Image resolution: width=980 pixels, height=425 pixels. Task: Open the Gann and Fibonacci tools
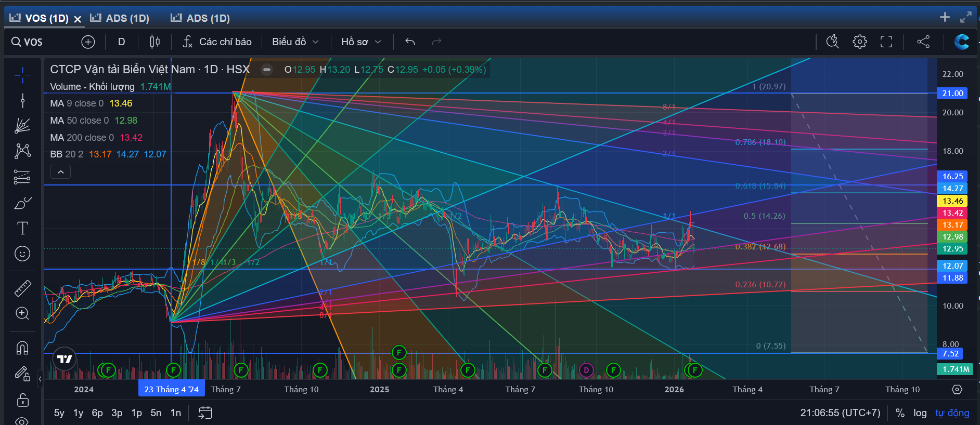tap(22, 126)
